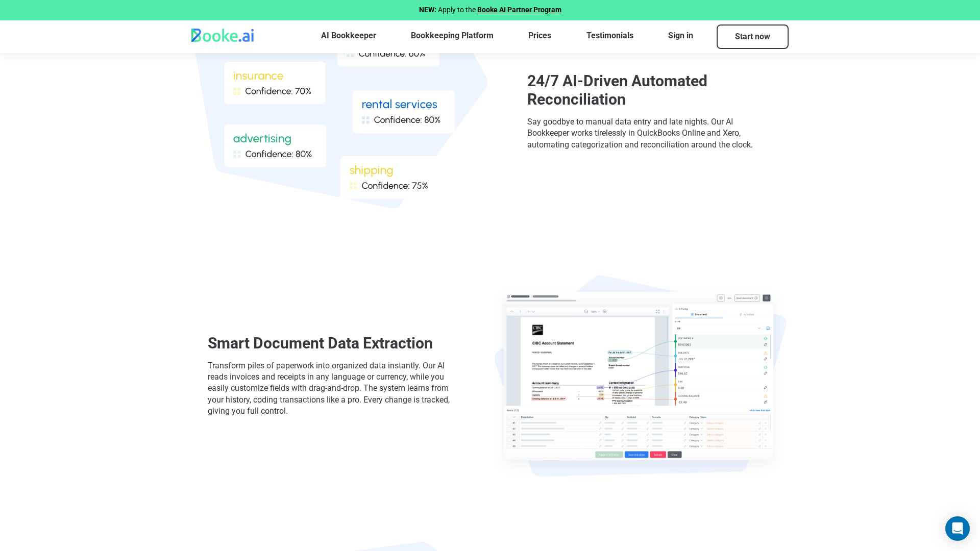
Task: Open the 100% zoom level dropdown
Action: 595,312
